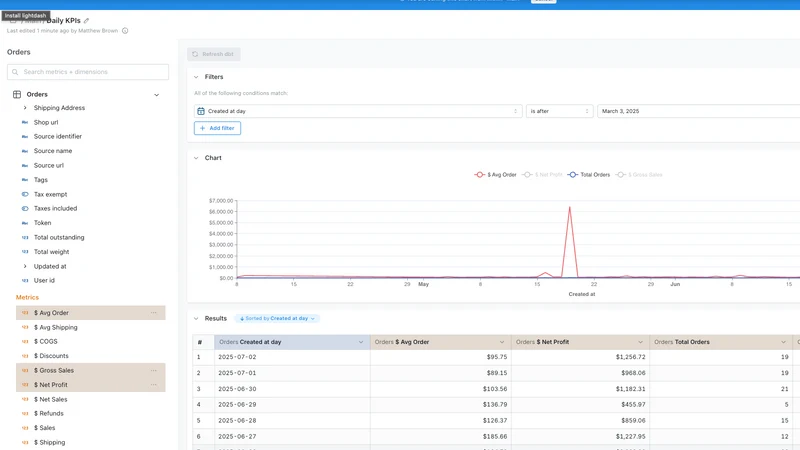Click the red peak on the chart line
Viewport: 800px width, 450px height.
569,207
